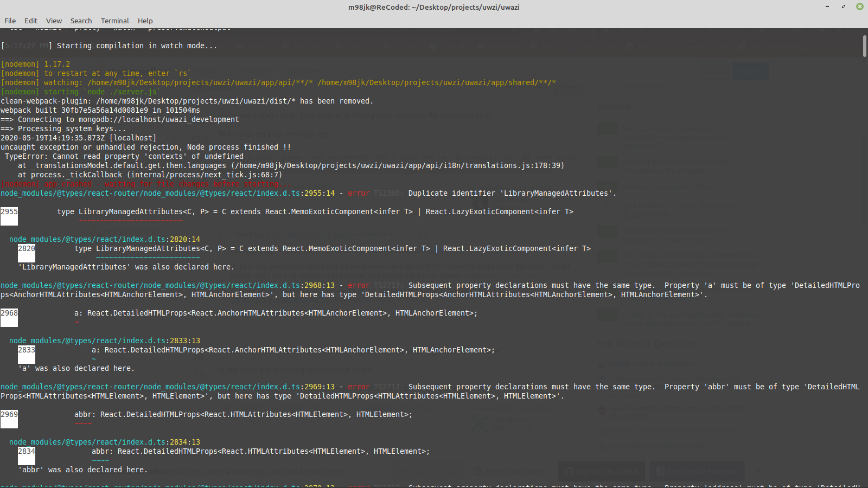Click the node_modules/@types/react/index.d.ts:2833:13 path
Image resolution: width=868 pixels, height=488 pixels.
(105, 341)
